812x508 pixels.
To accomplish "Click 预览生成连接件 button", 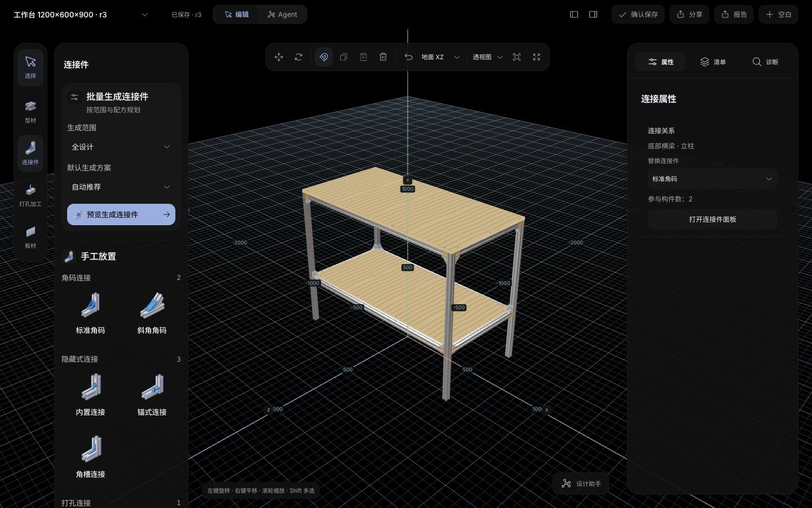I will tap(121, 214).
